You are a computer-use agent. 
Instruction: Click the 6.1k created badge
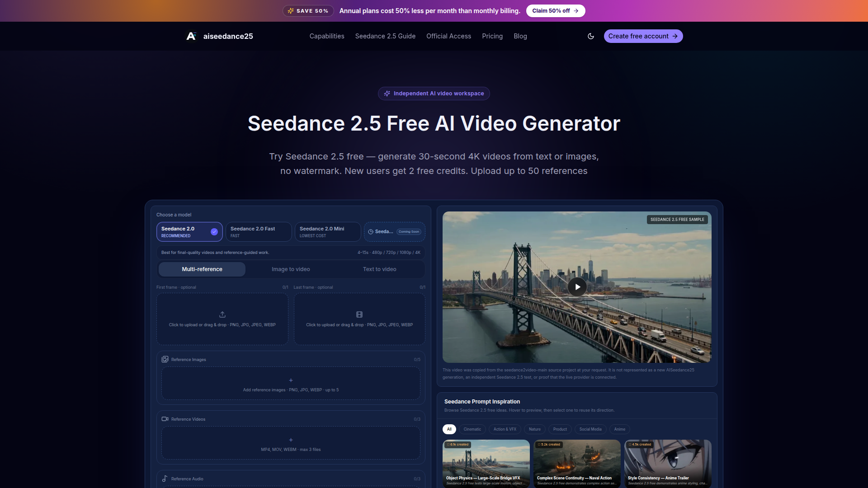tap(458, 445)
